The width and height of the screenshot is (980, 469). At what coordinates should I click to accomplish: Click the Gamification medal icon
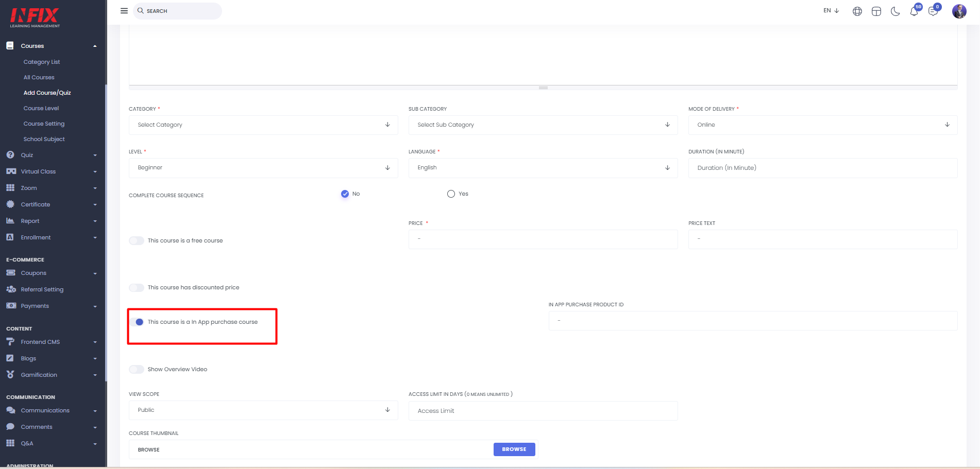(x=10, y=375)
